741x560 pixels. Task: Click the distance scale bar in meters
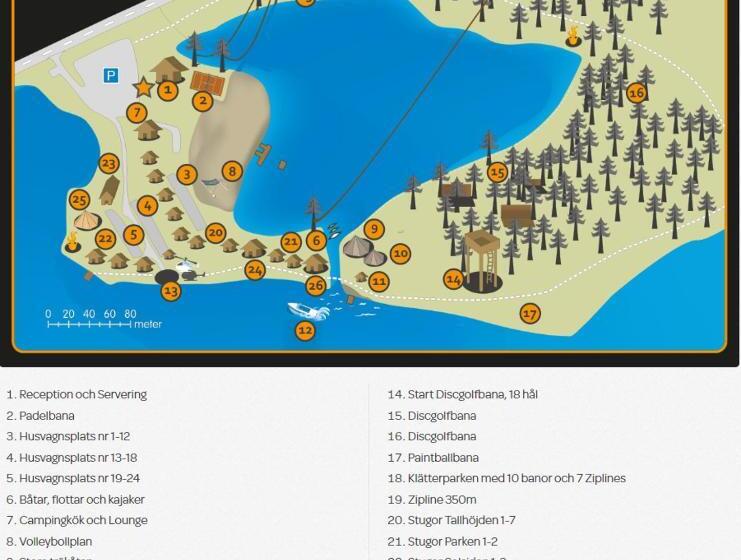click(92, 324)
